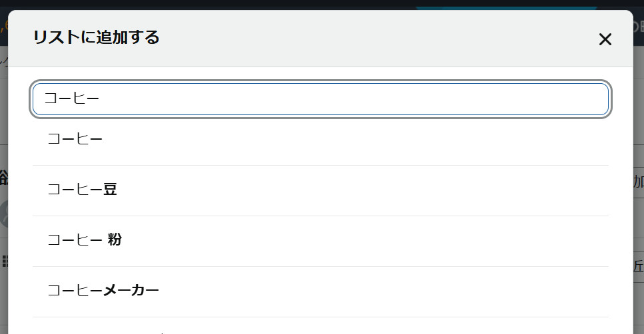
Task: Click the partly hidden profile avatar behind dialog
Action: click(x=4, y=213)
